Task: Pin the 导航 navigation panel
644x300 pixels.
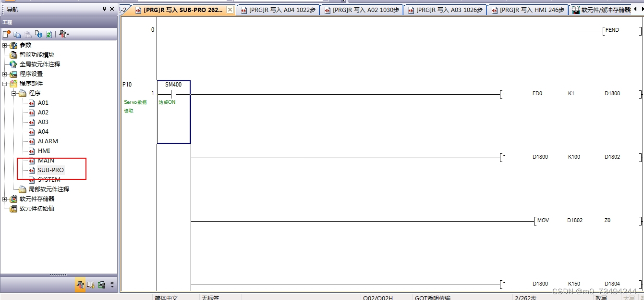Action: [105, 9]
